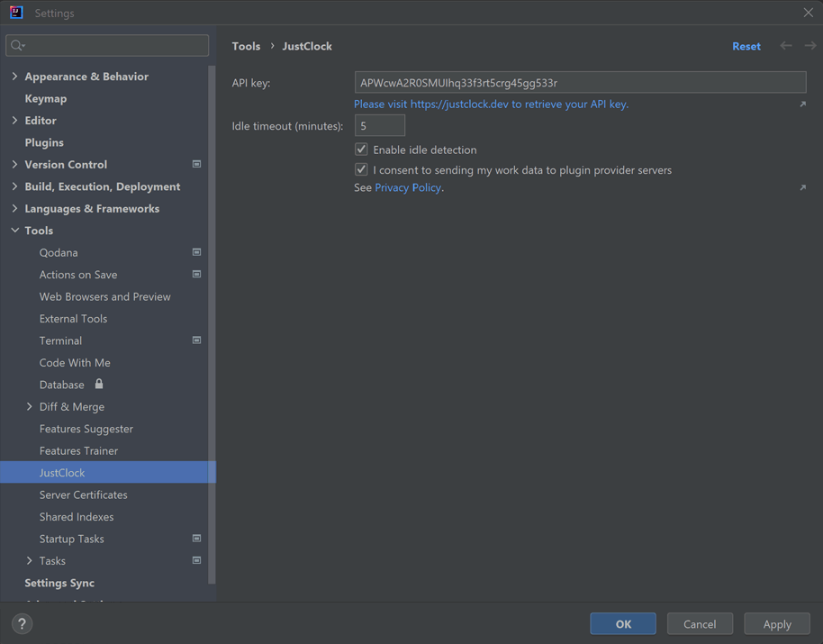Click project-level icon next to Actions on Save
Screen dimensions: 823x644
[197, 275]
